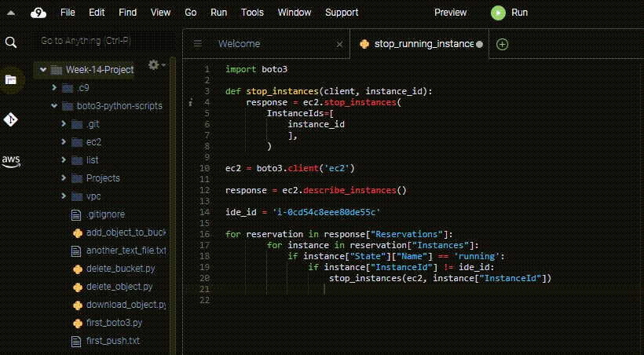Viewport: 644px width, 355px height.
Task: Expand the ec2 folder arrow
Action: (64, 141)
